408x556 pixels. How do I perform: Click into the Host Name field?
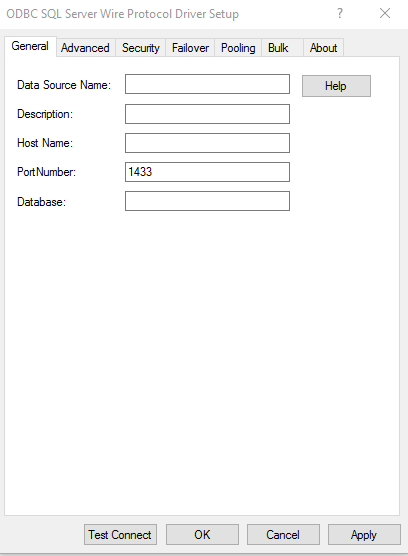[x=207, y=143]
